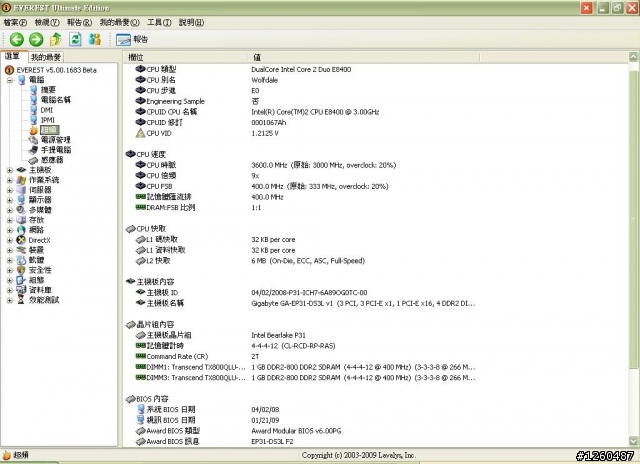Open the 檔案(F) menu
640x464 pixels.
click(x=15, y=22)
